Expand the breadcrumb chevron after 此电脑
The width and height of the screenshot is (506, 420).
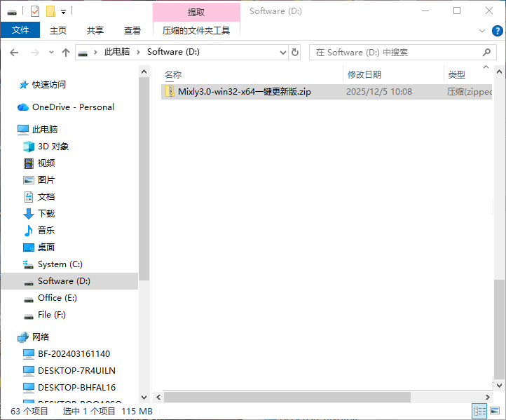[139, 53]
